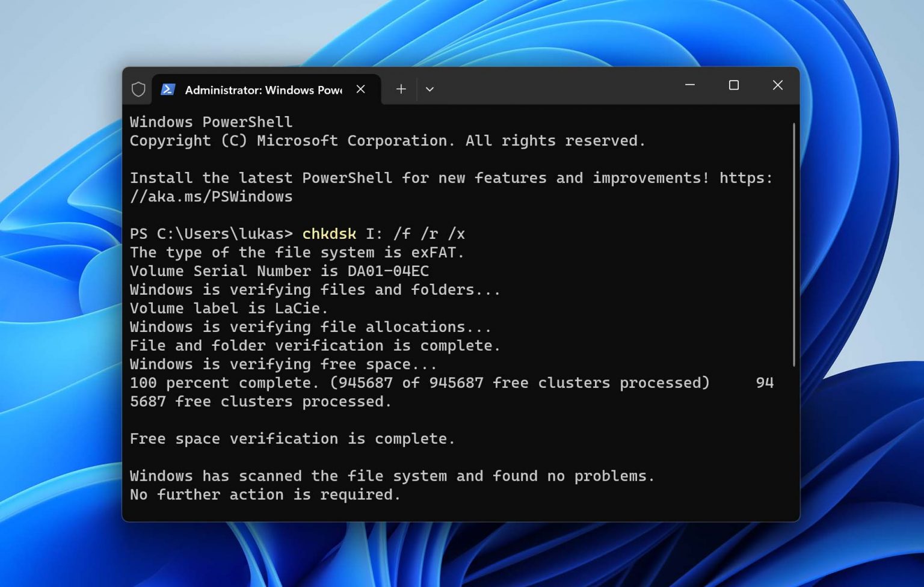Click the close icon of Windows Terminal
The width and height of the screenshot is (924, 587).
[778, 85]
